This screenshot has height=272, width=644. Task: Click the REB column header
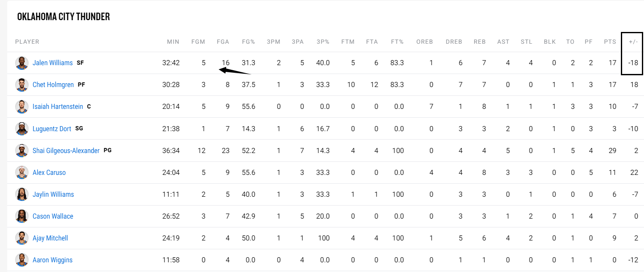pyautogui.click(x=480, y=42)
